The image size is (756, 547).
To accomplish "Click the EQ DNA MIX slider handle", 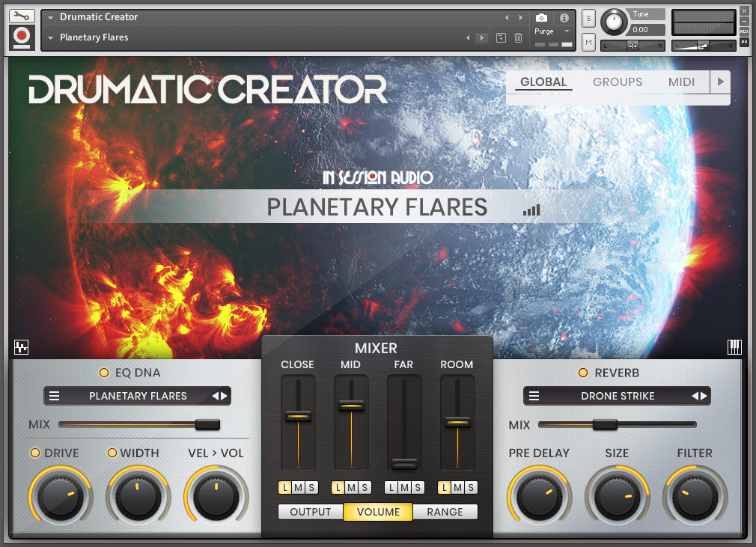I will tap(209, 424).
